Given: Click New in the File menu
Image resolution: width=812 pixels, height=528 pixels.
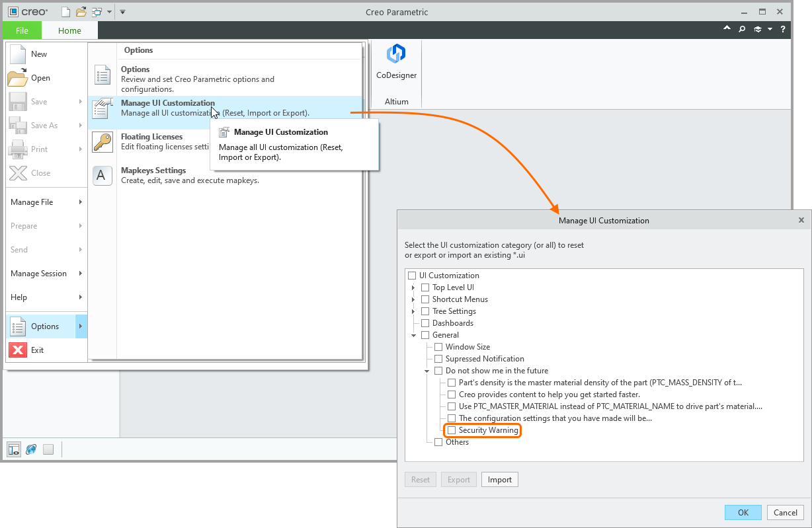Looking at the screenshot, I should (x=46, y=54).
